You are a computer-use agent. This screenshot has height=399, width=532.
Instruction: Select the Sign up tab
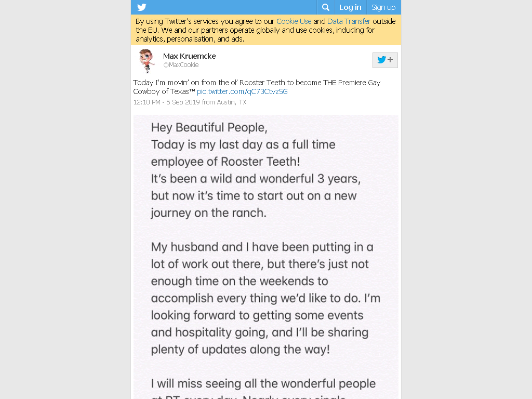pos(383,7)
